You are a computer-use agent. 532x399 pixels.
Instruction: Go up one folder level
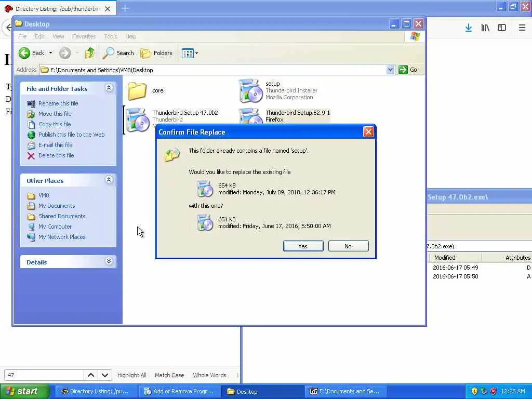[x=89, y=53]
